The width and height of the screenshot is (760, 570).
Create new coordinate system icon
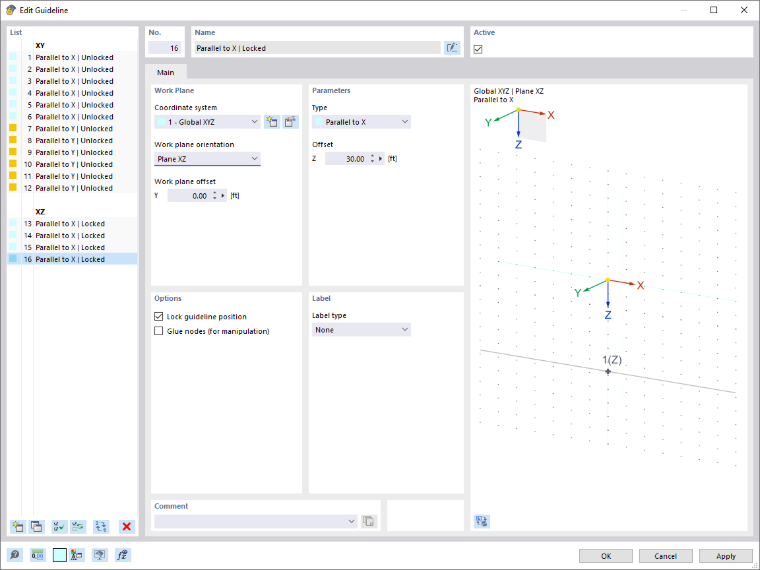[272, 122]
